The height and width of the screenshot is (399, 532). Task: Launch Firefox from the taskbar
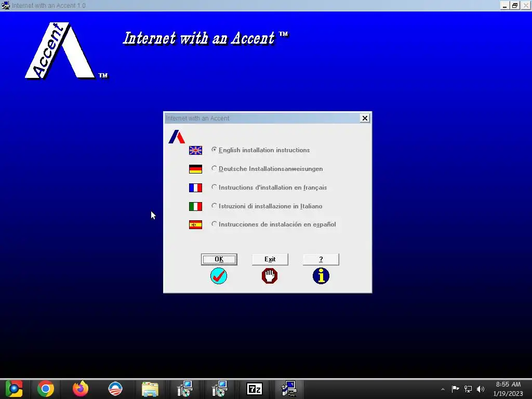81,389
